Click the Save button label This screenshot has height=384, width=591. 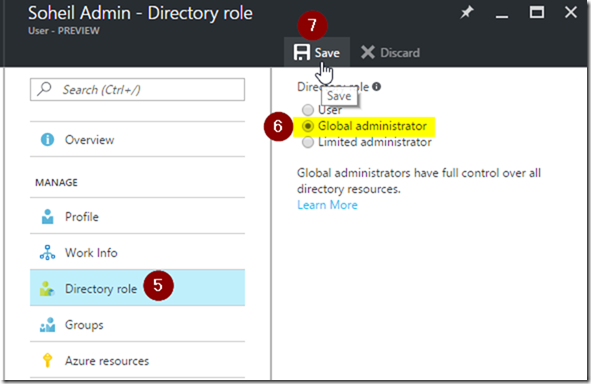(x=327, y=53)
